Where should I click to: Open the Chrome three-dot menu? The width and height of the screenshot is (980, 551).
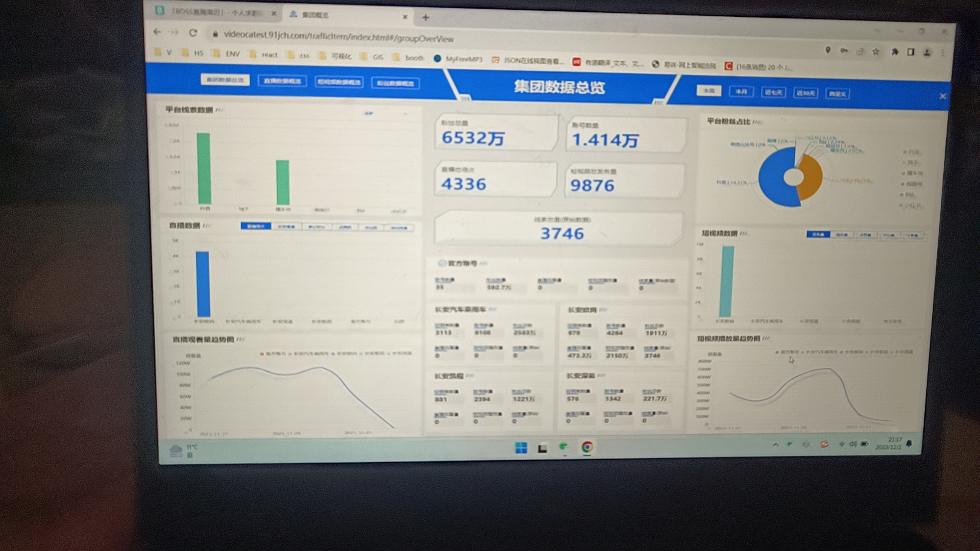tap(943, 53)
